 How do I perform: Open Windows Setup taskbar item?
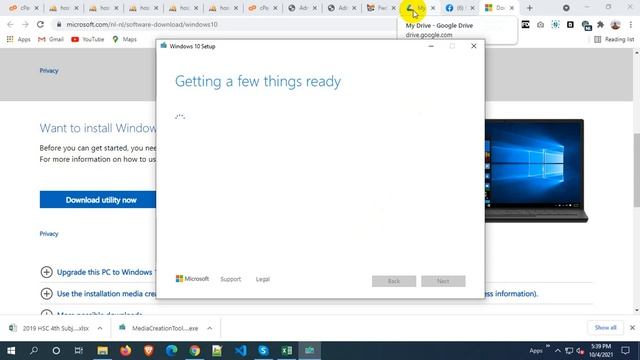310,351
